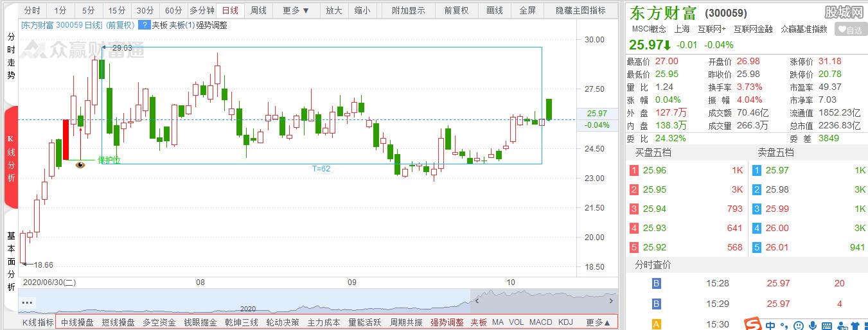Toggle the Sogou 中 Chinese mode icon
The width and height of the screenshot is (868, 330).
tap(769, 324)
